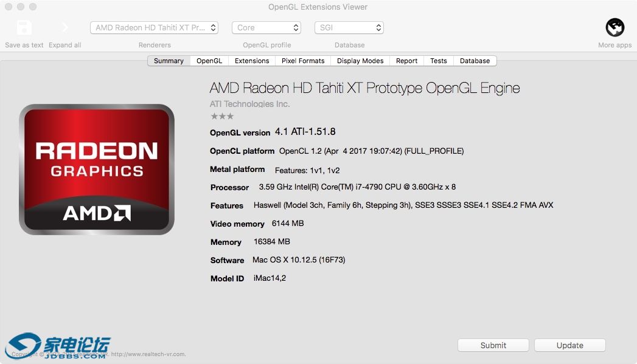Select the Database tab
The width and height of the screenshot is (637, 364).
click(475, 61)
